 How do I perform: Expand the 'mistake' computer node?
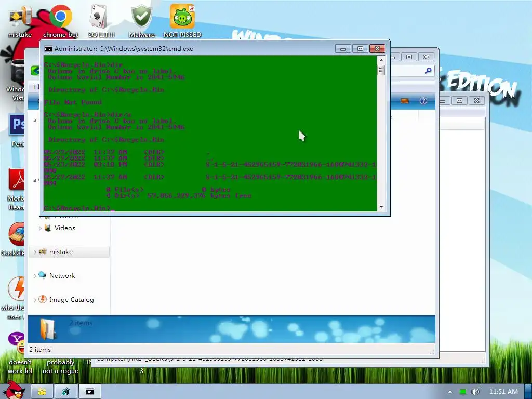(35, 252)
